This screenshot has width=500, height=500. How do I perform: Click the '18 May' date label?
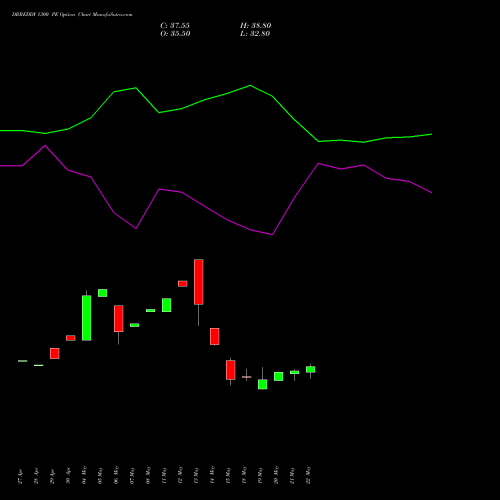pos(244,475)
